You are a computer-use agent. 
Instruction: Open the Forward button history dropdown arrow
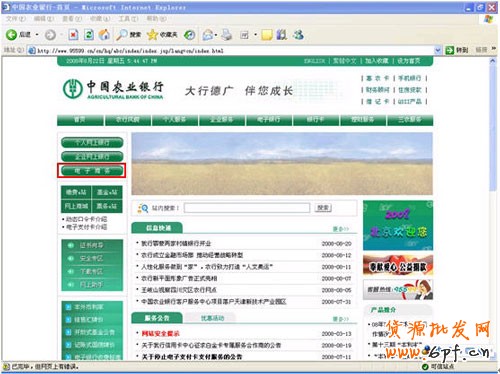(61, 35)
